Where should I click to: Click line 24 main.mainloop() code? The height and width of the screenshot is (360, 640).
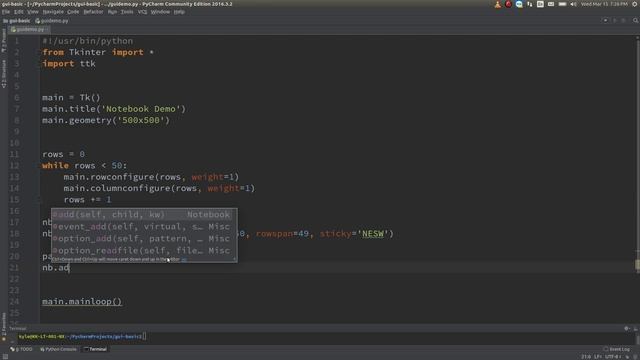point(82,302)
